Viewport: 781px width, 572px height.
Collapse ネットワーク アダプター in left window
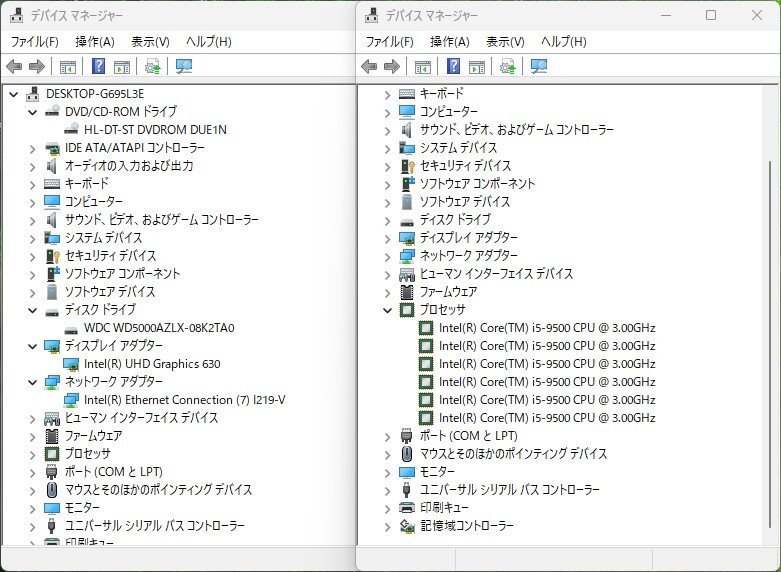(33, 382)
